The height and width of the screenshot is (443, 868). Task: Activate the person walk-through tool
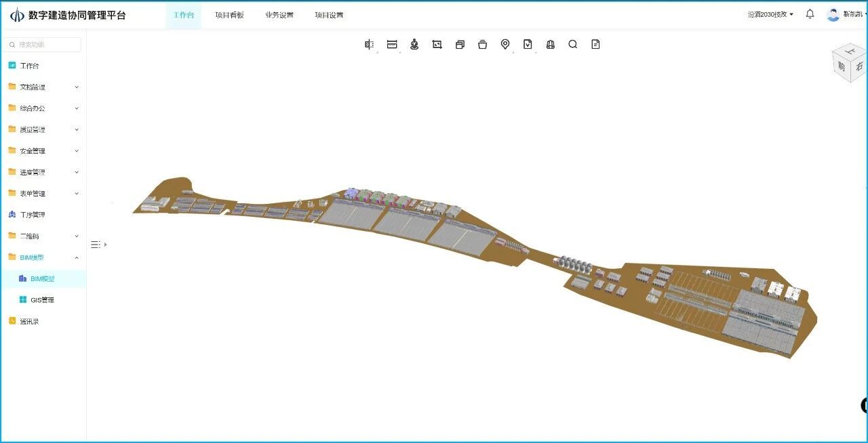click(x=414, y=44)
